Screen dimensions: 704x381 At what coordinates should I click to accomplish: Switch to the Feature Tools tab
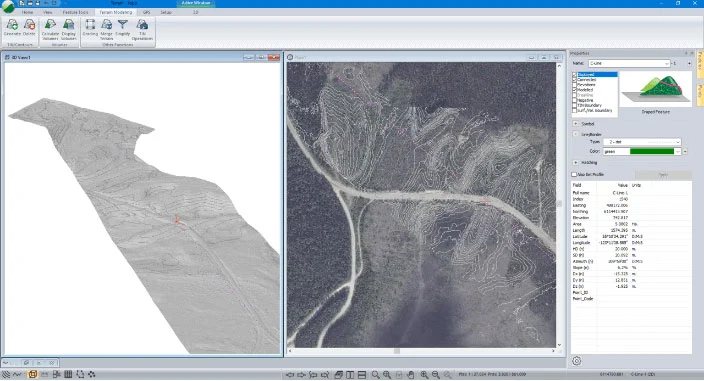tap(75, 12)
